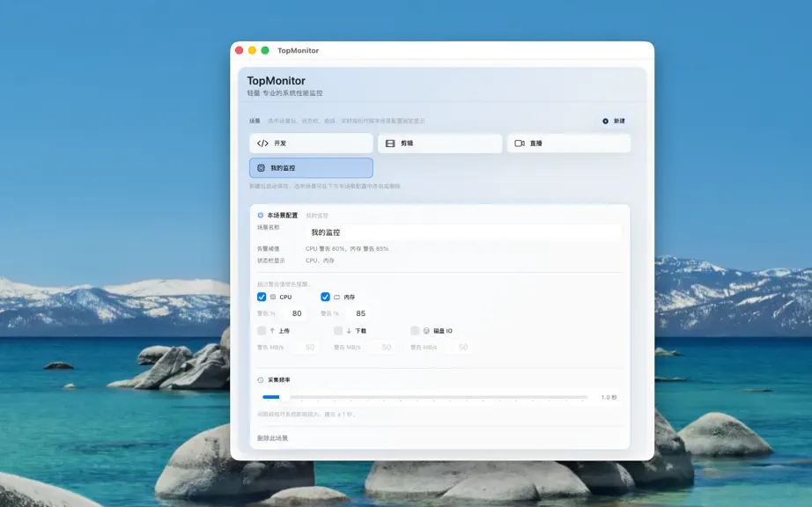Screen dimensions: 812x507
Task: Click the 状态栏显示 value 'CPU、内存'
Action: click(320, 261)
